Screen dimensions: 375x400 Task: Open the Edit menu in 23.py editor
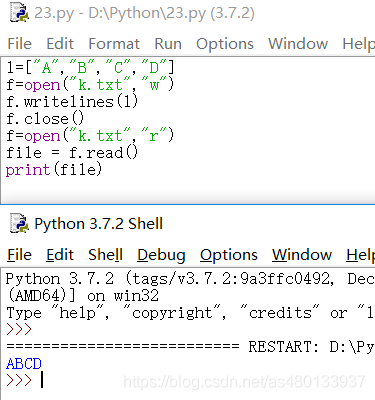point(60,44)
